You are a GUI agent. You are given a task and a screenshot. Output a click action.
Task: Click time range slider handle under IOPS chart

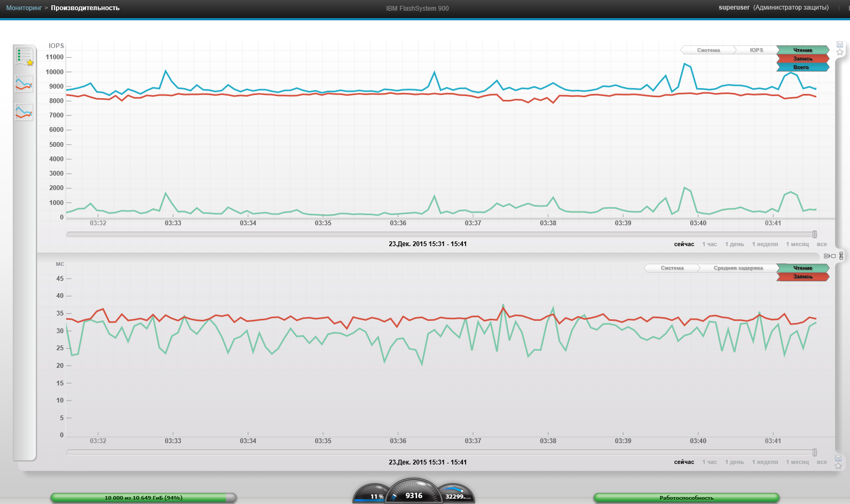pyautogui.click(x=815, y=234)
